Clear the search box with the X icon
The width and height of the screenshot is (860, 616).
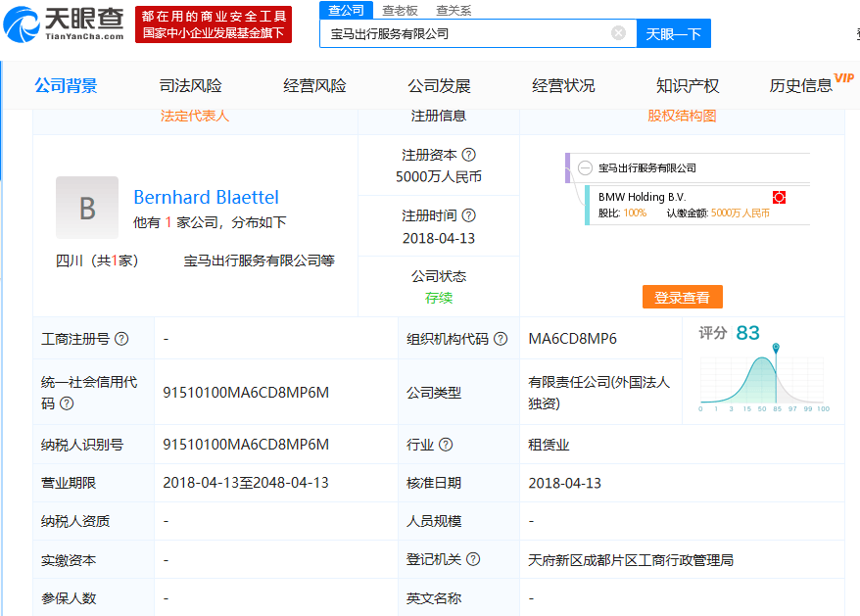tap(618, 33)
